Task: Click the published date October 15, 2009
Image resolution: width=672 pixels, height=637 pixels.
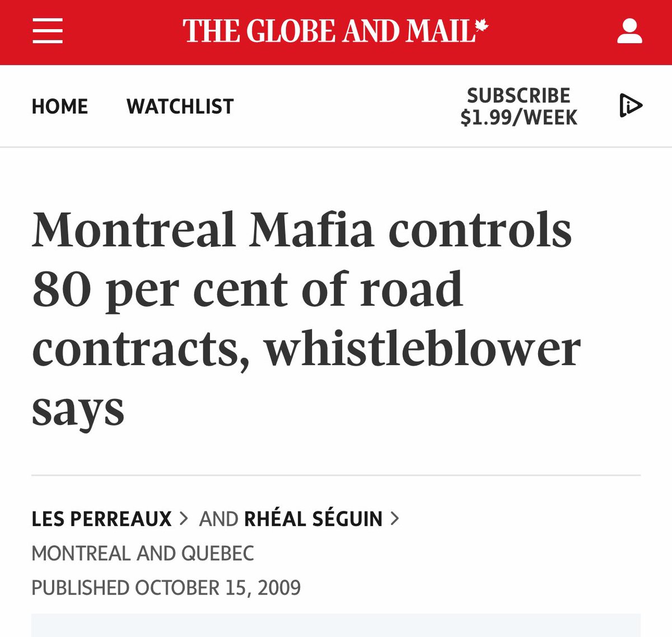Action: pyautogui.click(x=166, y=588)
